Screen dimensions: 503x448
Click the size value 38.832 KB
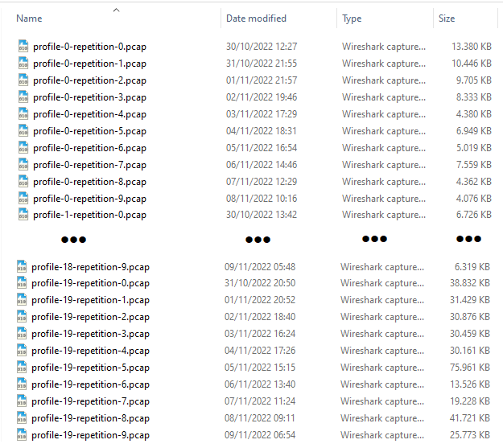click(x=470, y=283)
